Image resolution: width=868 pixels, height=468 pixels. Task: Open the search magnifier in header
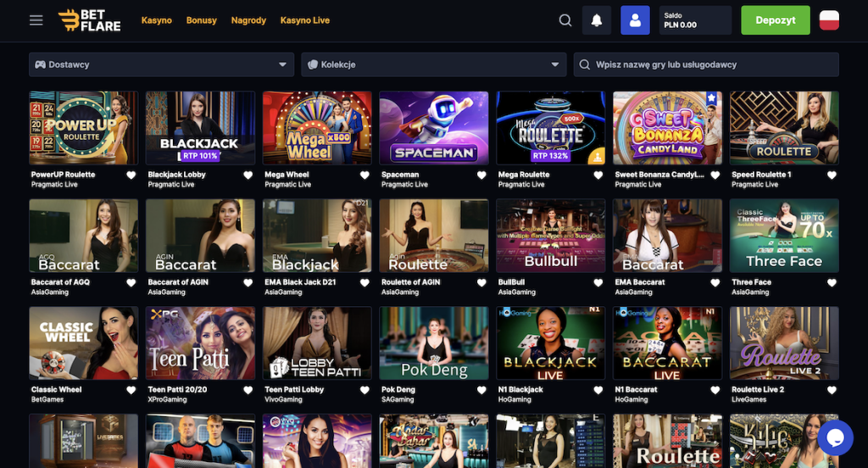pyautogui.click(x=565, y=20)
